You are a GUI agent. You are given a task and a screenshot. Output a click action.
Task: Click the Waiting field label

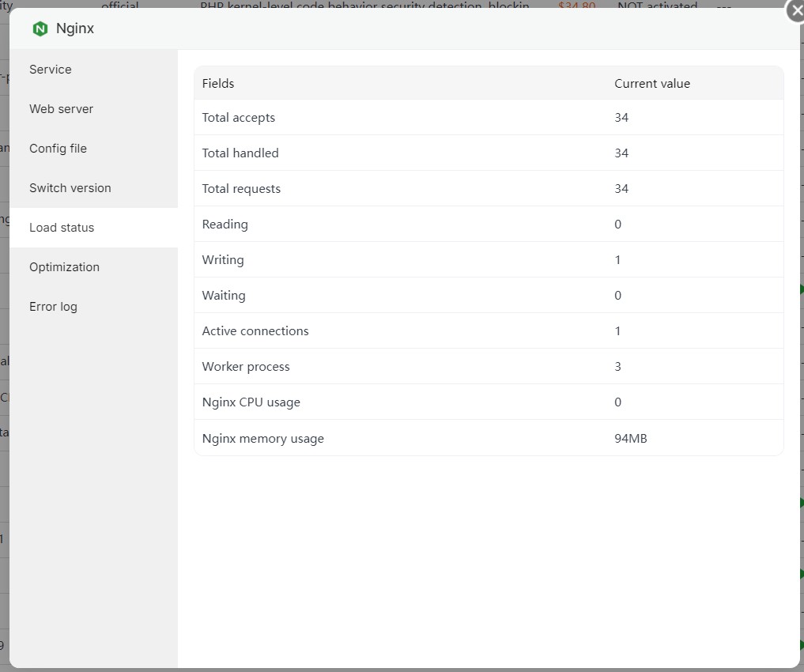224,295
